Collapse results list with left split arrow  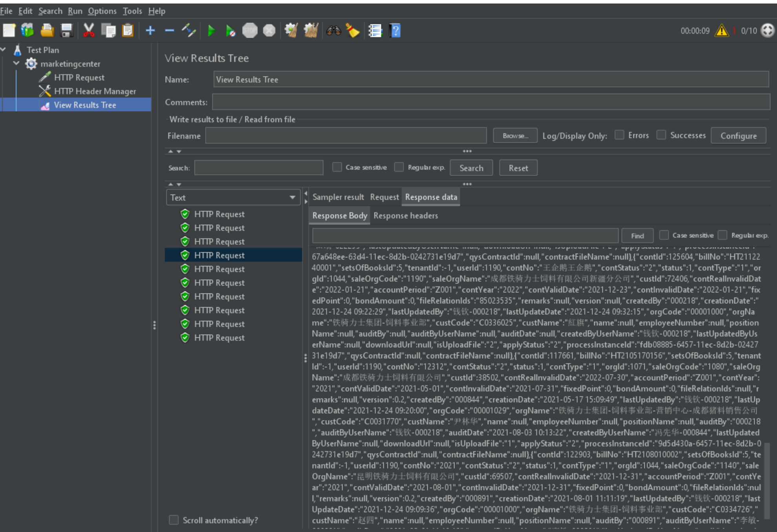point(306,193)
